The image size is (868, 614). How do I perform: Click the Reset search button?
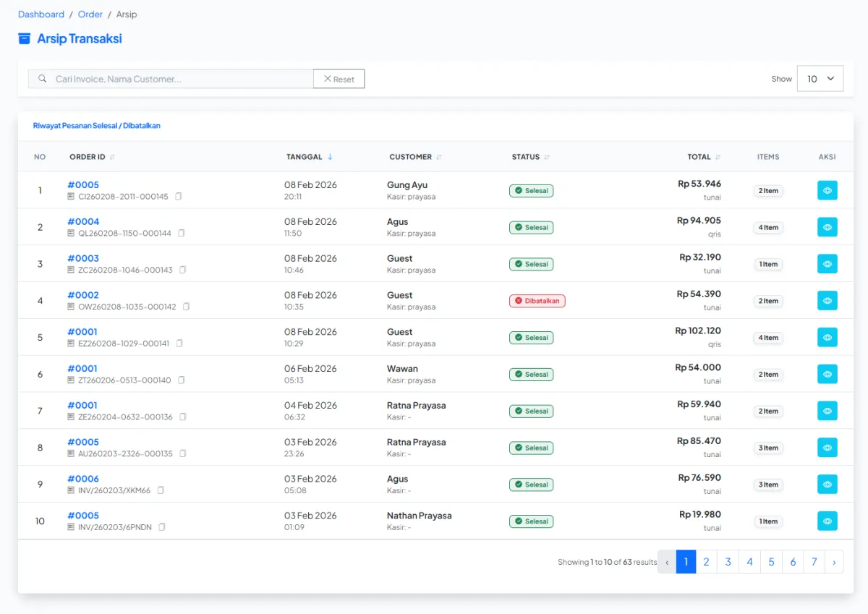[x=339, y=79]
